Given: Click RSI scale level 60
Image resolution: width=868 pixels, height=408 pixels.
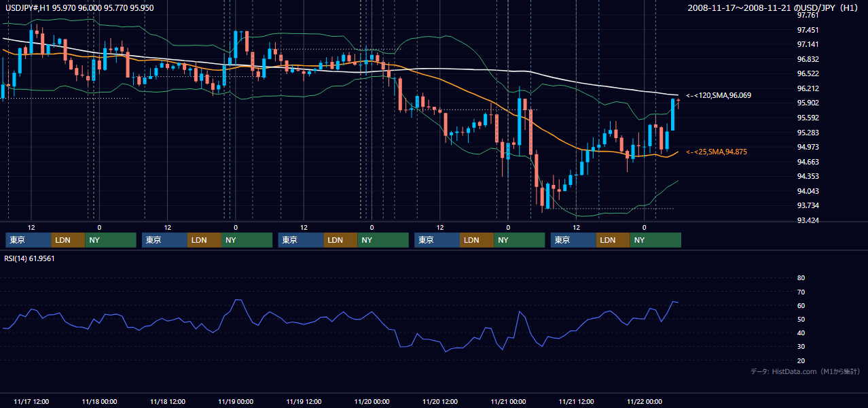Looking at the screenshot, I should [x=801, y=306].
